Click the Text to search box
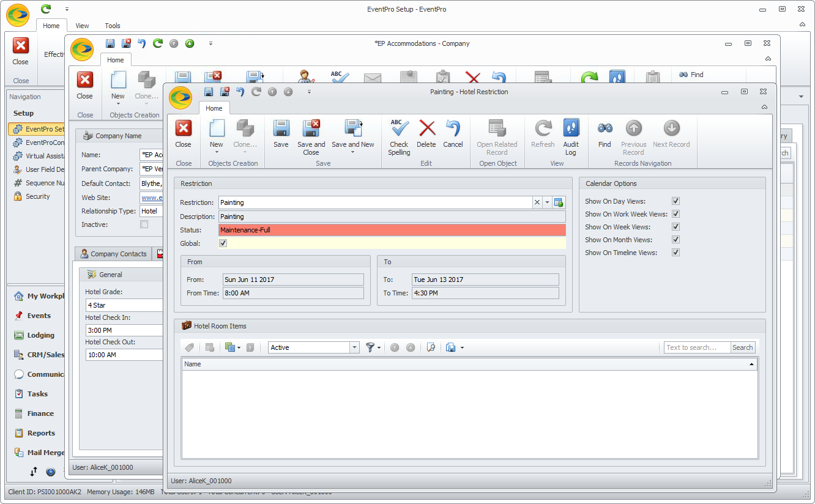The width and height of the screenshot is (815, 504). [x=698, y=347]
